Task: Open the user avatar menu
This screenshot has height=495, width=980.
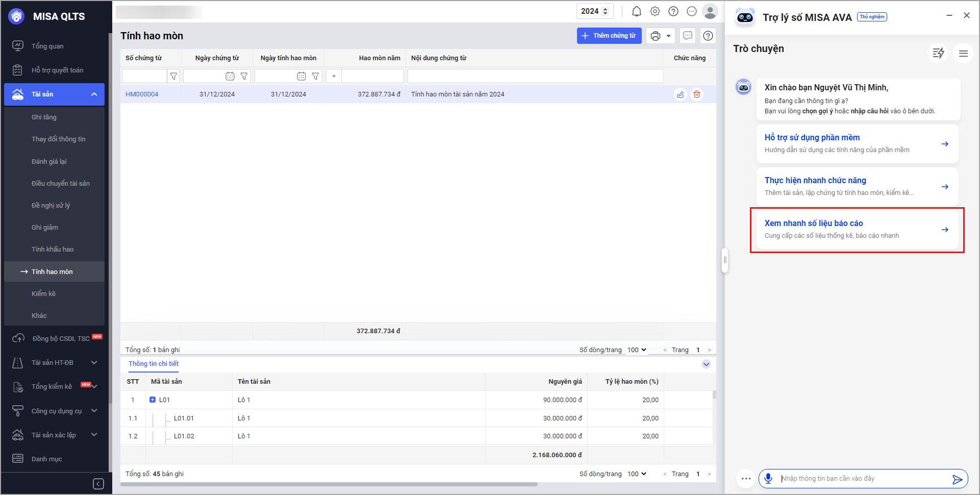Action: tap(710, 11)
